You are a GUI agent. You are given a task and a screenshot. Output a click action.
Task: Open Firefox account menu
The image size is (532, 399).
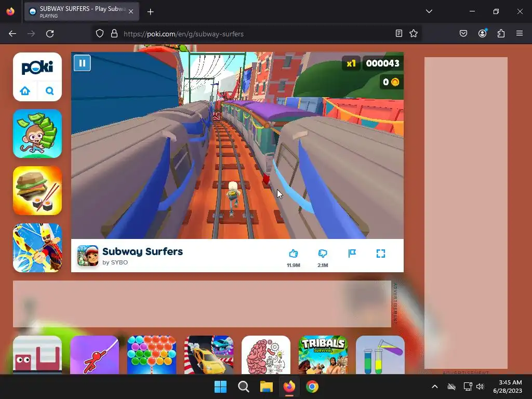pyautogui.click(x=483, y=33)
